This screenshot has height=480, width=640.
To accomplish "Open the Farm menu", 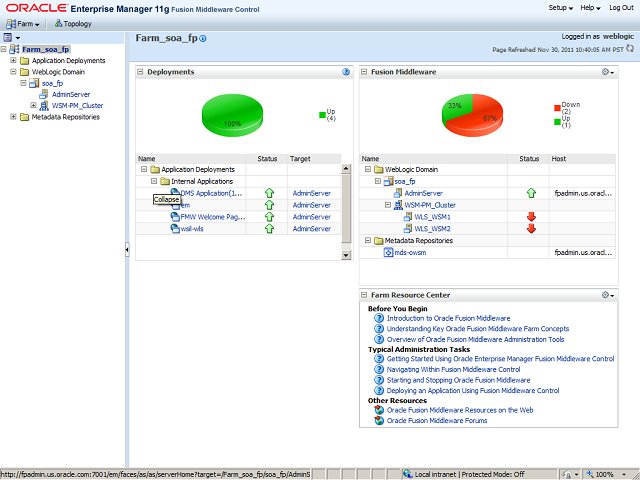I will pos(25,22).
